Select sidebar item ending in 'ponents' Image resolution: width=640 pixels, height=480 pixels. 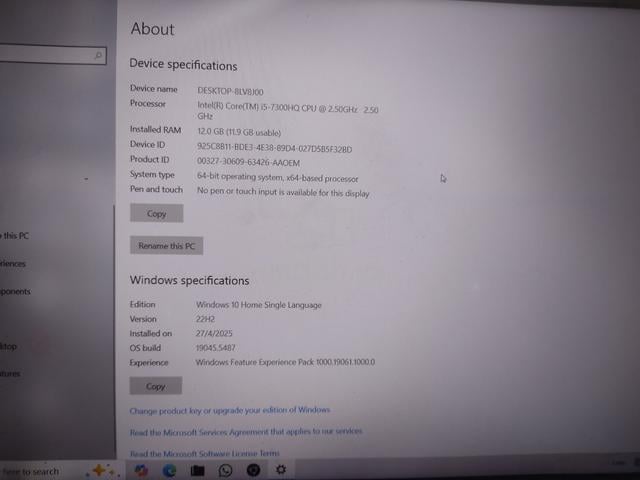[16, 291]
